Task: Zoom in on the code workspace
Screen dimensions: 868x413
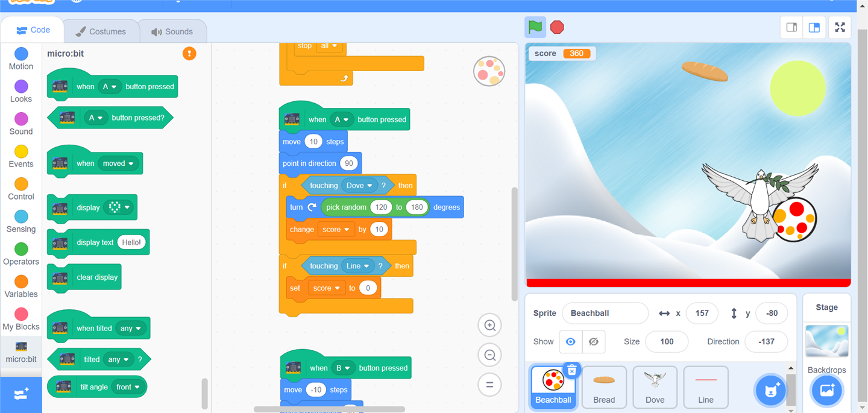Action: coord(489,326)
